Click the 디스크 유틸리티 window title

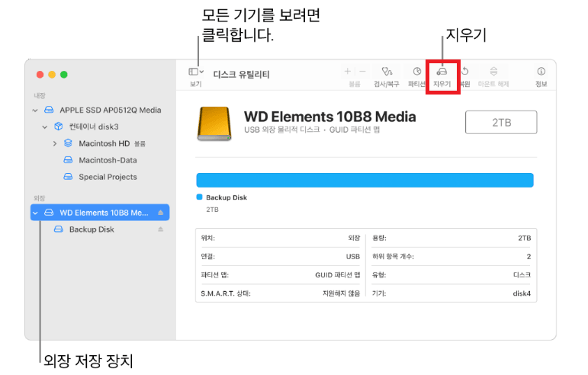pyautogui.click(x=242, y=75)
